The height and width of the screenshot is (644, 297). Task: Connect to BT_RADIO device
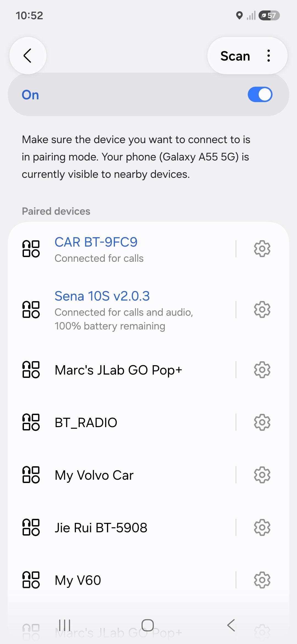click(x=121, y=422)
